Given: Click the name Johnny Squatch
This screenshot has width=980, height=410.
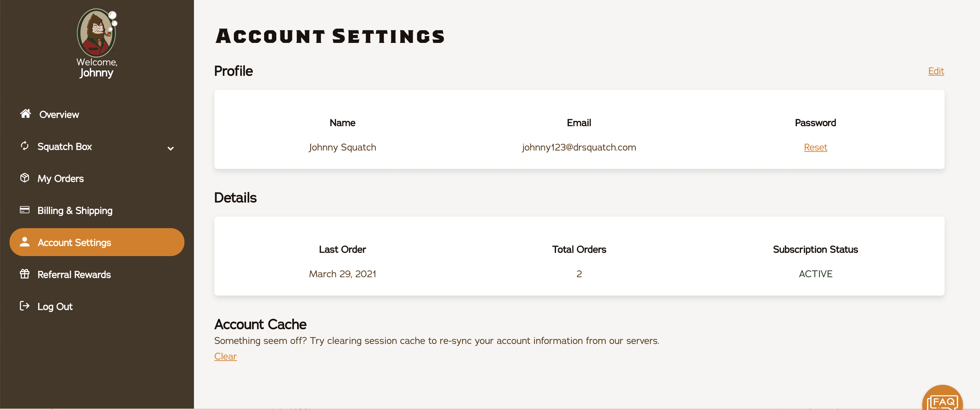Looking at the screenshot, I should tap(342, 147).
